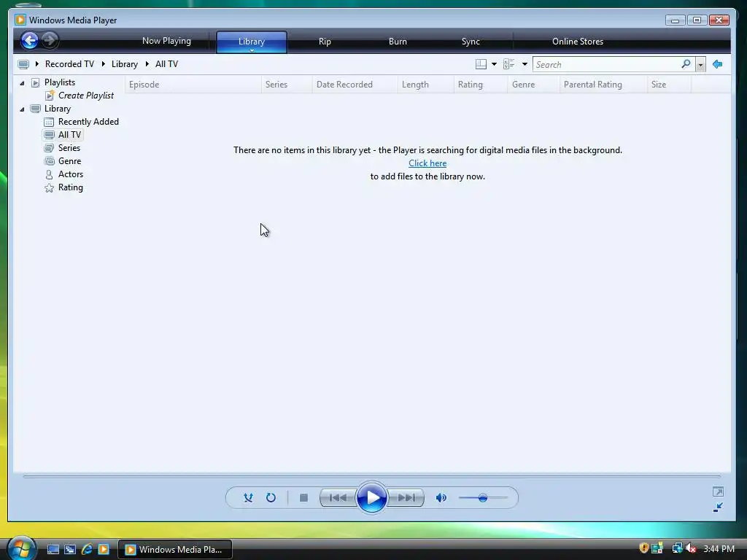The width and height of the screenshot is (747, 560).
Task: Sort by the Parental Rating column header
Action: [603, 85]
